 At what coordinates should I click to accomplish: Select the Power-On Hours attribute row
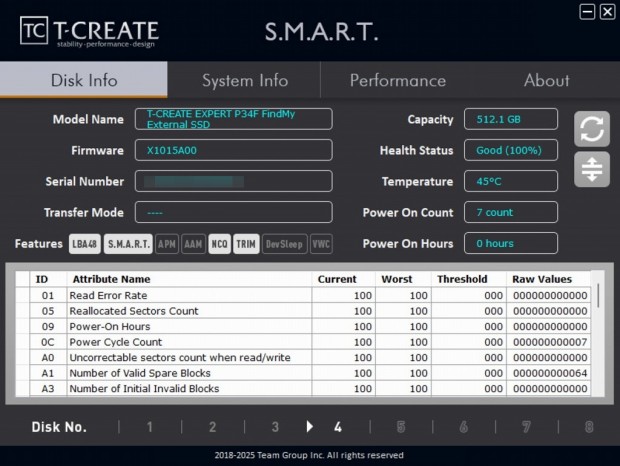(x=303, y=326)
